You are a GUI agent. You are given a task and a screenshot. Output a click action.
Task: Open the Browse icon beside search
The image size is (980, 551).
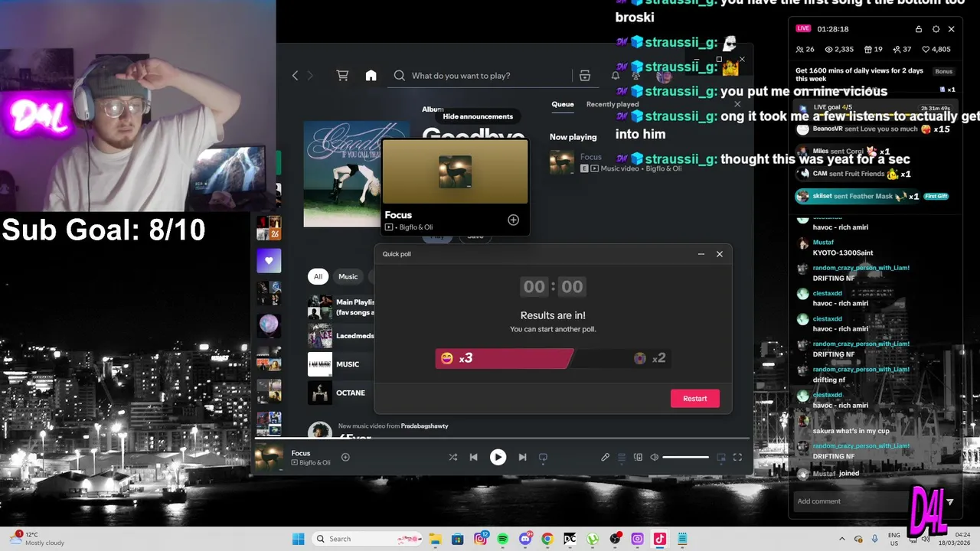(585, 75)
